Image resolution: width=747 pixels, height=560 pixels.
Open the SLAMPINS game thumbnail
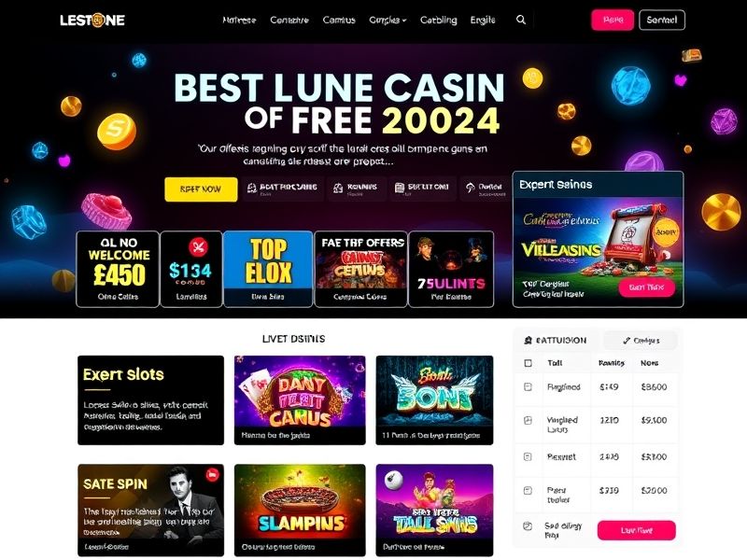click(x=300, y=510)
